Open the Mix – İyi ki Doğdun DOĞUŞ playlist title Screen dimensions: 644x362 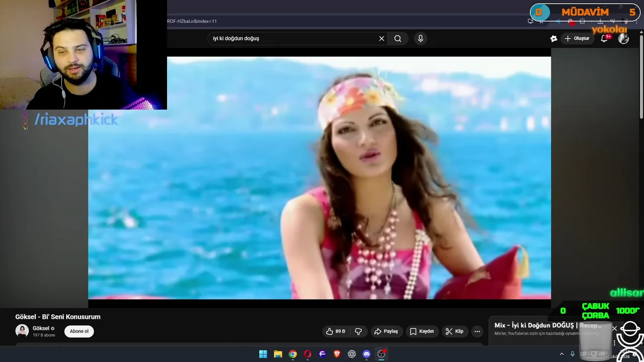tap(548, 325)
